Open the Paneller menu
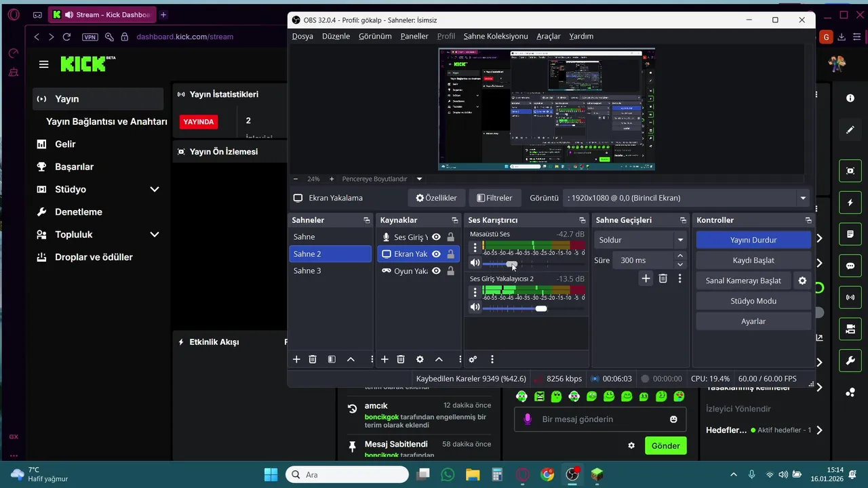This screenshot has height=488, width=868. pyautogui.click(x=414, y=37)
